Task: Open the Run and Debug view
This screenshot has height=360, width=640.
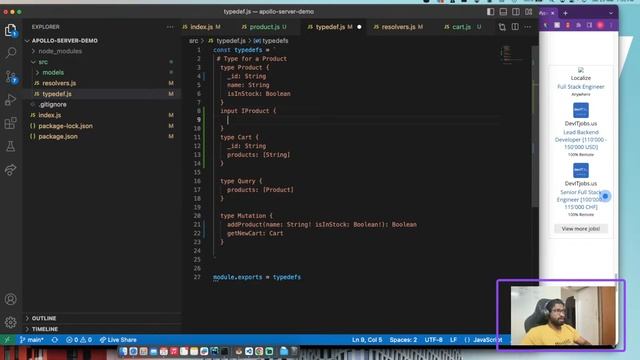Action: 11,99
